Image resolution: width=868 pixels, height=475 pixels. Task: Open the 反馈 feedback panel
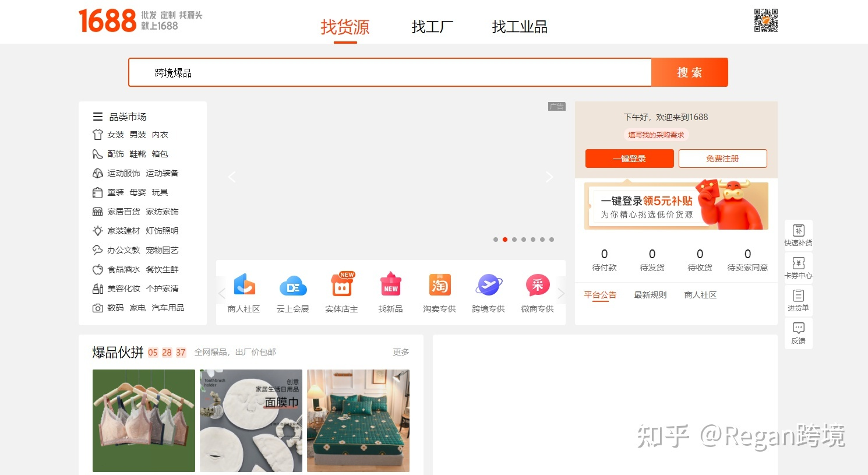(x=798, y=333)
